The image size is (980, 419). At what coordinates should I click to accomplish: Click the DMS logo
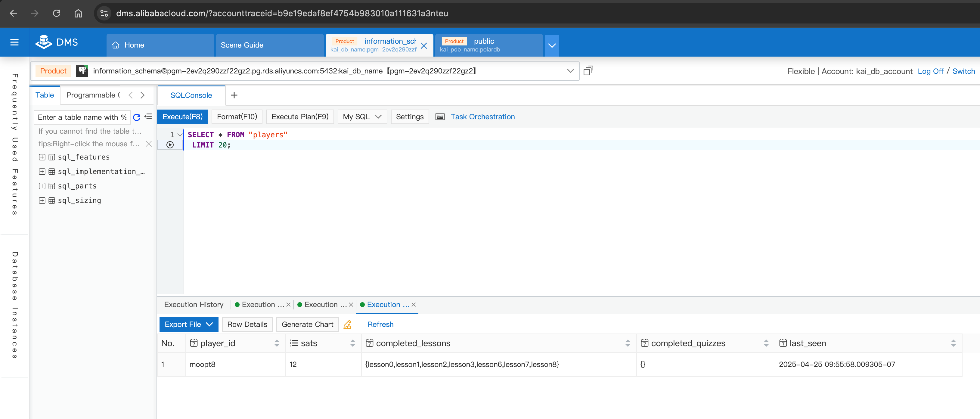(57, 42)
